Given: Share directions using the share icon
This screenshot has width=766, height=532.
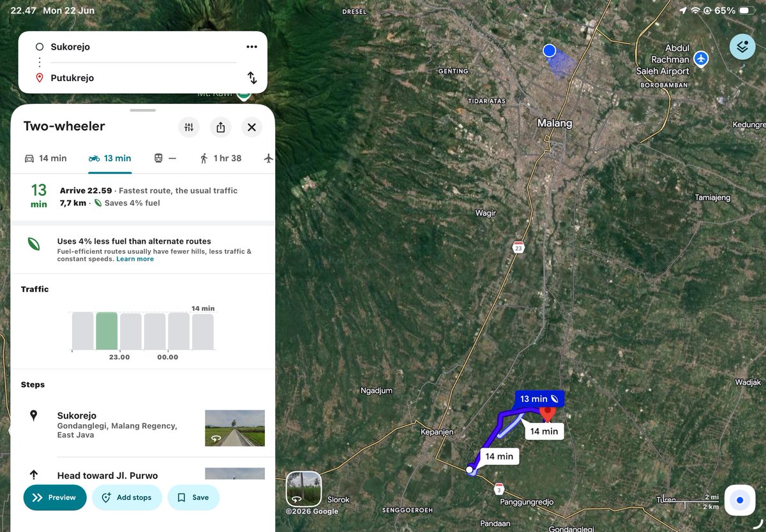Looking at the screenshot, I should (220, 127).
